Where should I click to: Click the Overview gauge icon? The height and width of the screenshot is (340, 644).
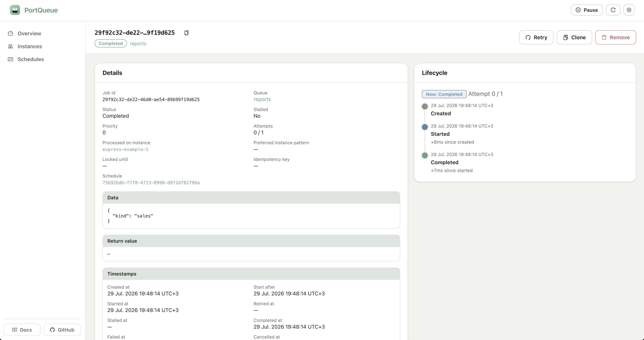click(10, 33)
